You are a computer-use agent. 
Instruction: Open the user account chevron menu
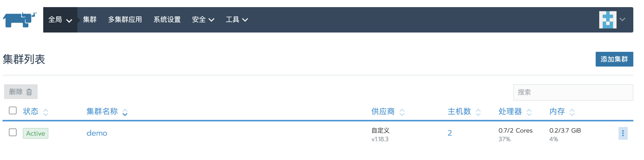click(622, 20)
